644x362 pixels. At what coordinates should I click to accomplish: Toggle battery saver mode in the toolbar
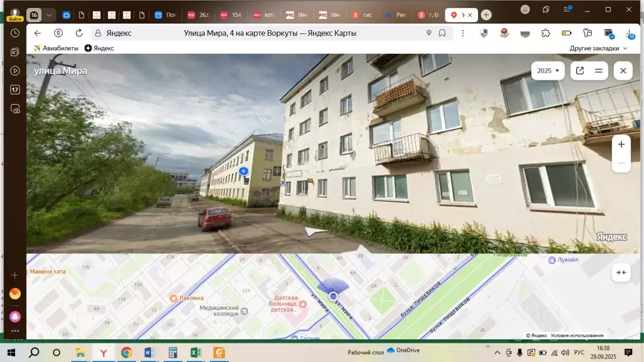[x=565, y=33]
